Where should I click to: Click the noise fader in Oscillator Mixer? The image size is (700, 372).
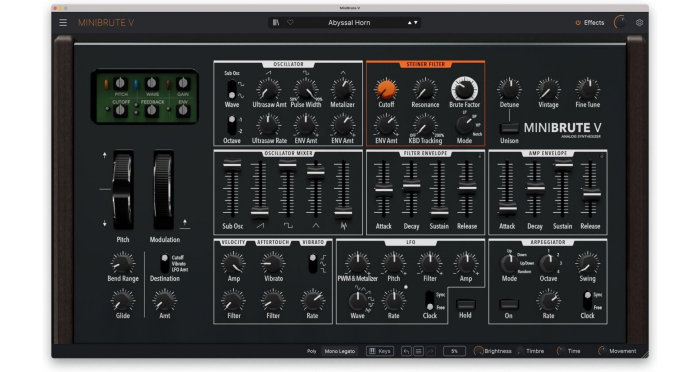click(x=343, y=213)
